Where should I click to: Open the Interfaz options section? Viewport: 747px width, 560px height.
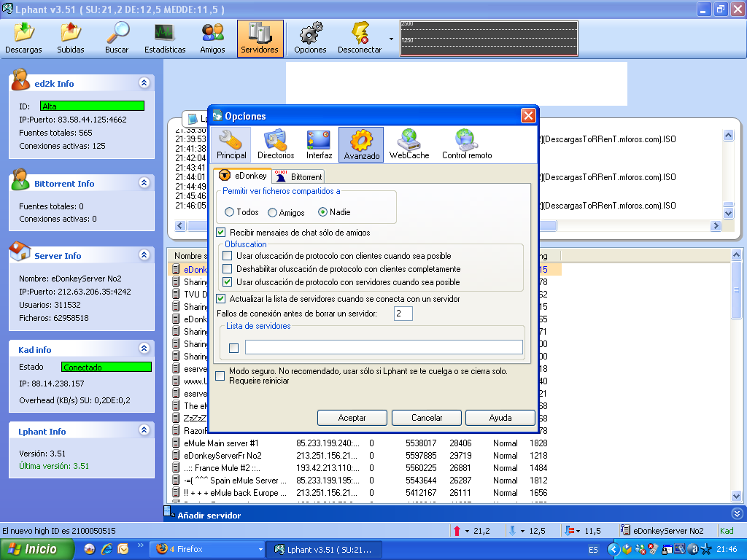(319, 145)
